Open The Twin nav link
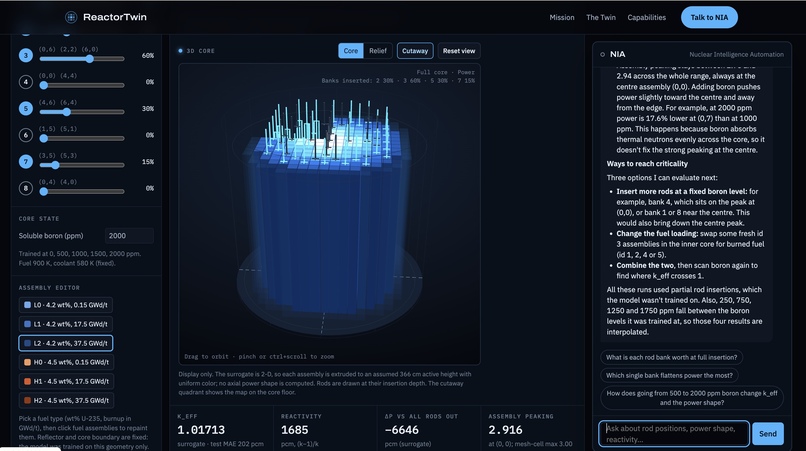This screenshot has width=806, height=451. pyautogui.click(x=601, y=17)
